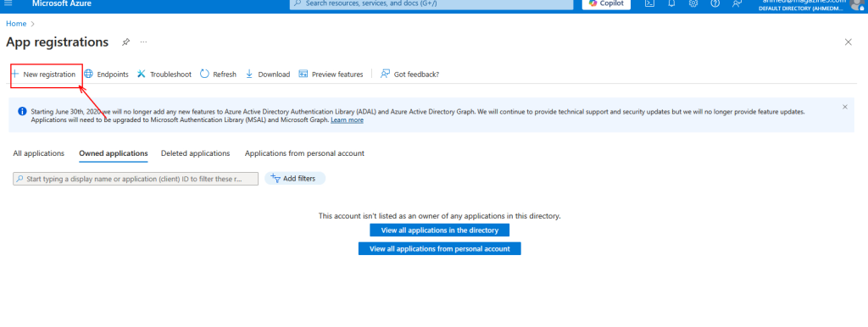868x327 pixels.
Task: Open the help question mark icon
Action: coord(715,3)
